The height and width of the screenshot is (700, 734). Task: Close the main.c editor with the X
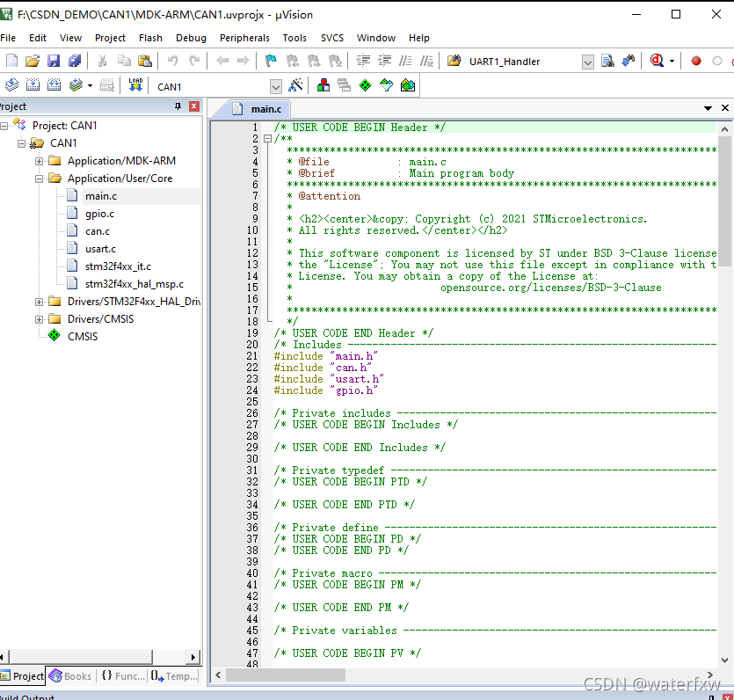pos(725,107)
